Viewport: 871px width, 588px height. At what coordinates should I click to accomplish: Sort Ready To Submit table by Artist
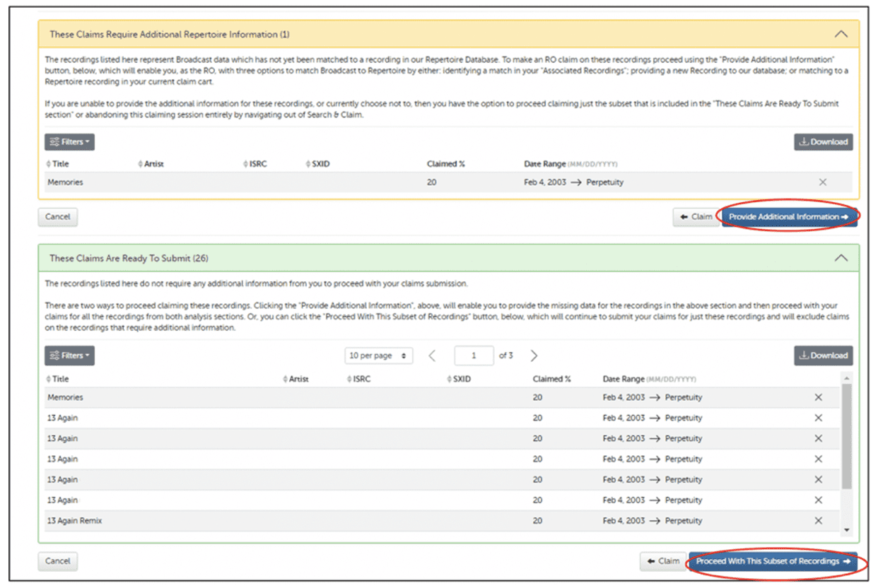pos(296,380)
